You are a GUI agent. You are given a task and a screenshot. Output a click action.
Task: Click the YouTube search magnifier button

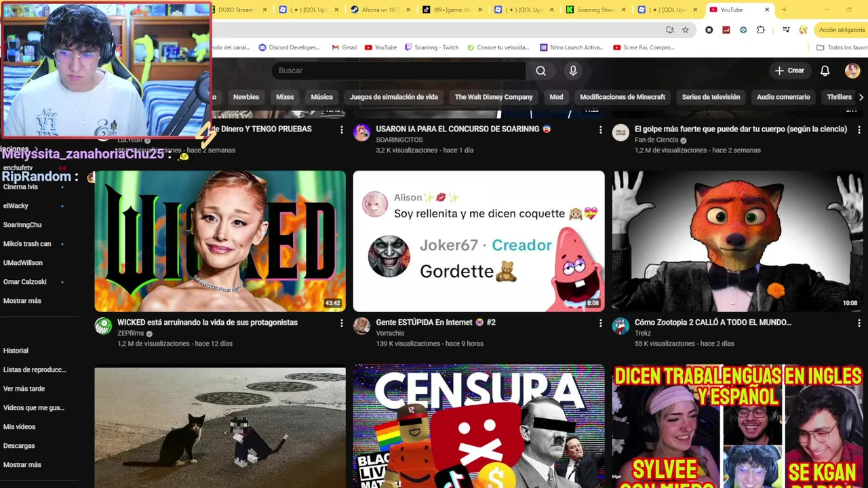click(540, 70)
